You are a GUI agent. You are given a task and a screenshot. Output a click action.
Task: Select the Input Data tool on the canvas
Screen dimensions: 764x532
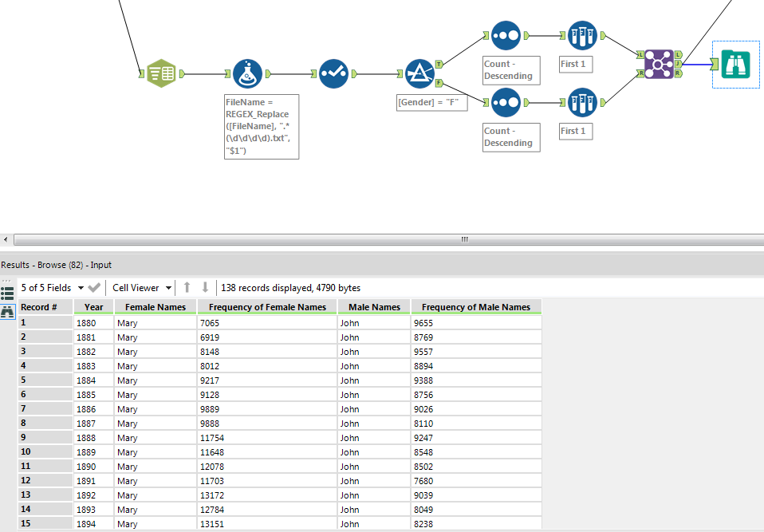162,72
